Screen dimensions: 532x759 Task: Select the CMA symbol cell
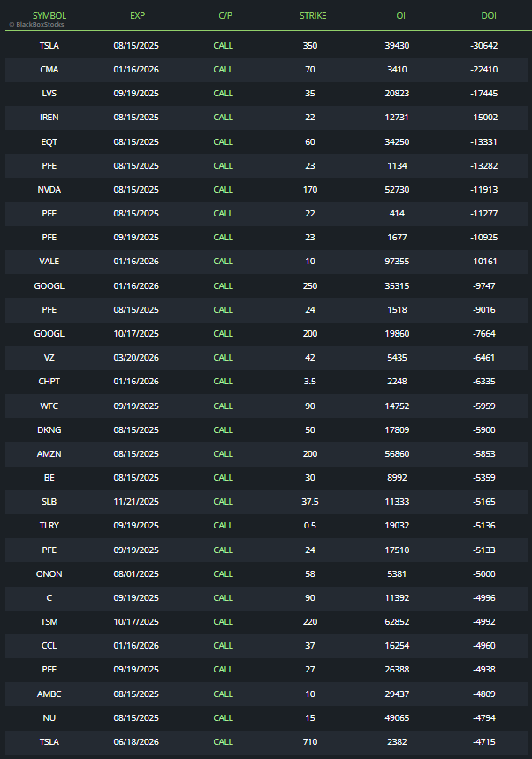click(49, 69)
